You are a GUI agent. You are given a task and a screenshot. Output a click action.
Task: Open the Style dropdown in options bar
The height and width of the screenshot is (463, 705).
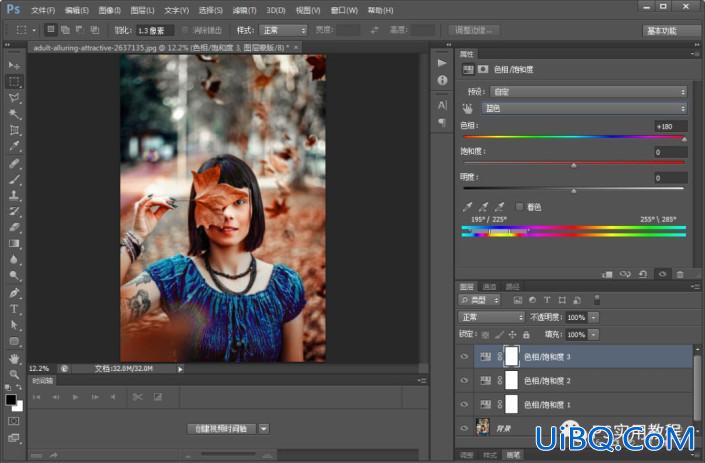pos(284,30)
